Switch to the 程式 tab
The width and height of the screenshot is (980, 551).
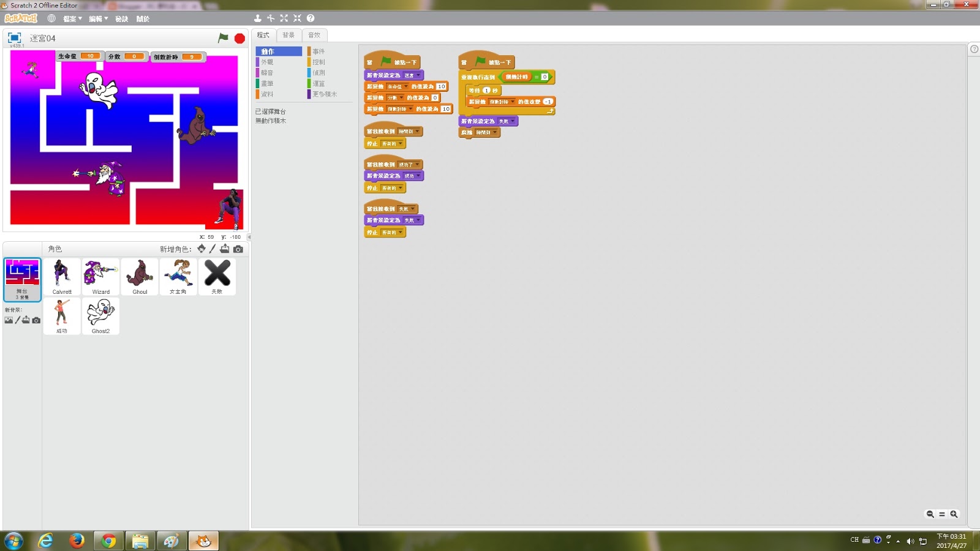click(263, 35)
